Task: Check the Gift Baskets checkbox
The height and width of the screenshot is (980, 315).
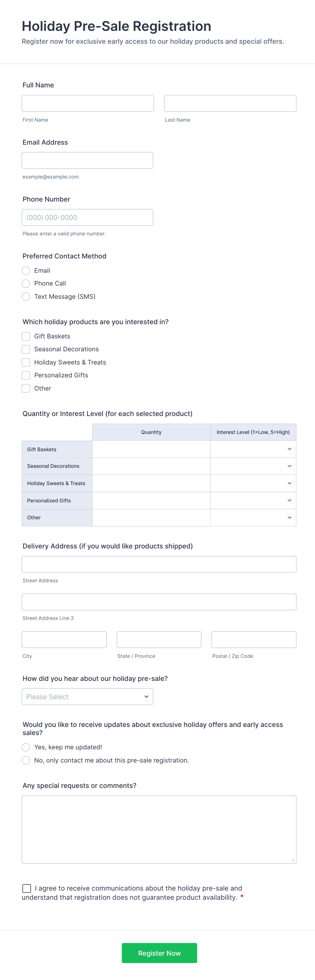Action: coord(26,336)
